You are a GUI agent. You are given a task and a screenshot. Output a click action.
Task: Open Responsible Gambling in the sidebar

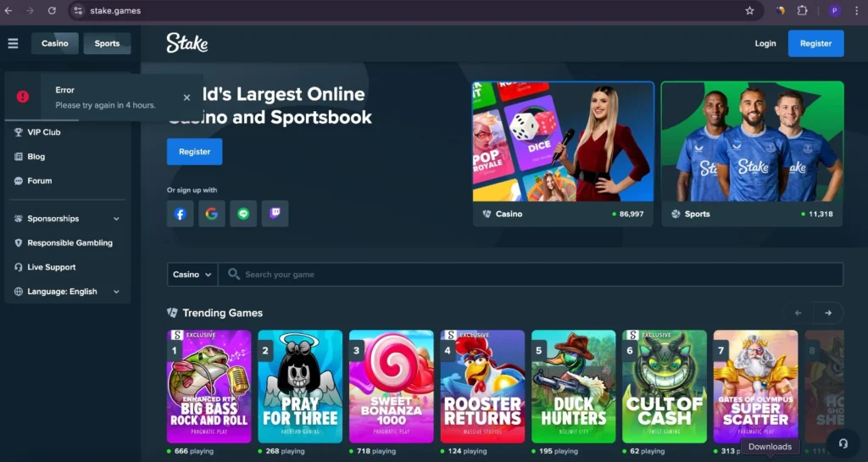pyautogui.click(x=70, y=243)
